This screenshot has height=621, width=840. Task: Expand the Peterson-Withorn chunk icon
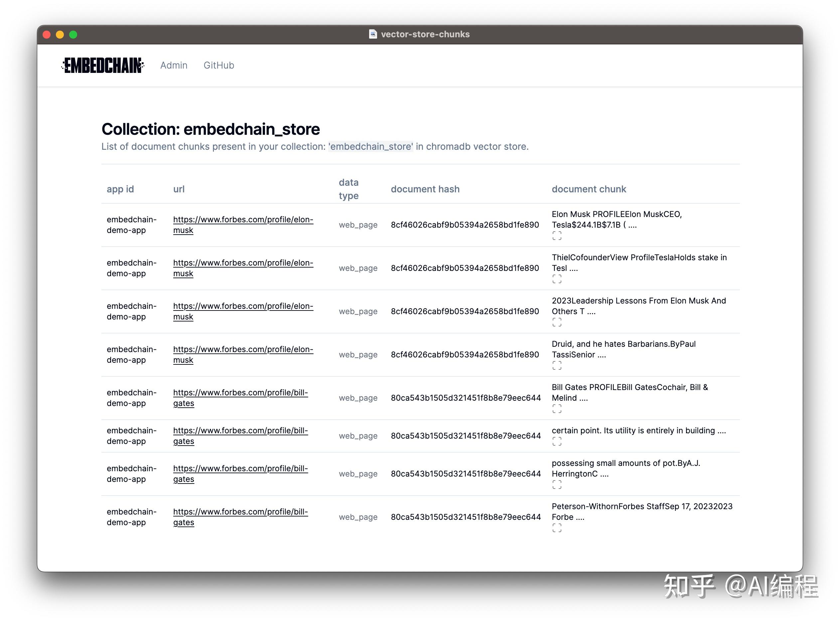557,528
